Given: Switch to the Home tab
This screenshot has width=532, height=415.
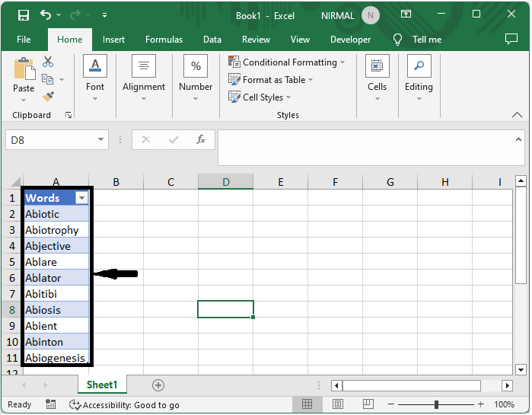Looking at the screenshot, I should (69, 40).
